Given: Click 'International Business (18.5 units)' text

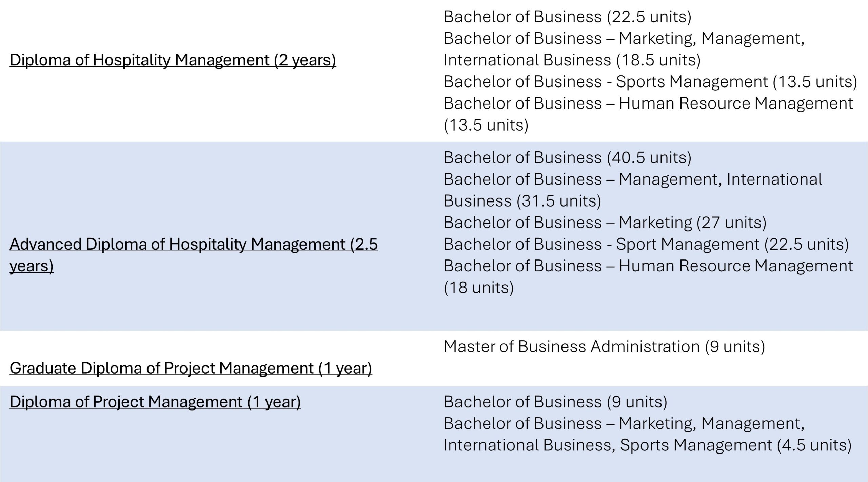Looking at the screenshot, I should pos(572,60).
